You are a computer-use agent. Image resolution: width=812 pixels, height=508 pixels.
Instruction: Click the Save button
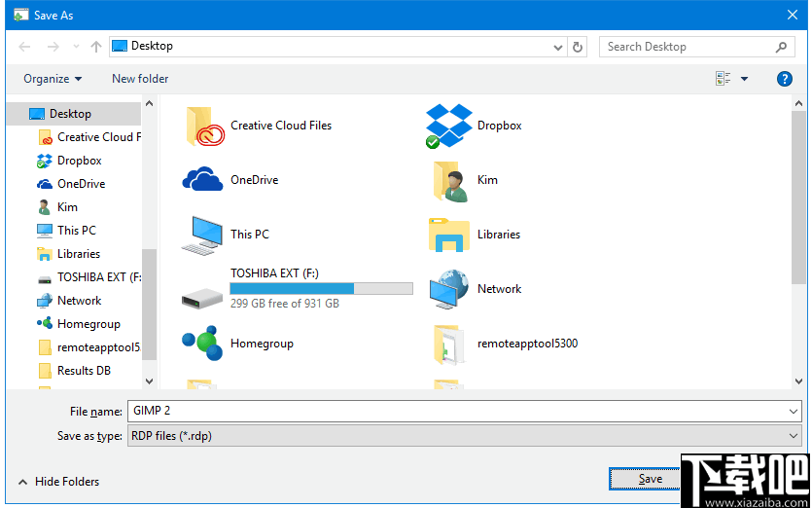click(x=645, y=479)
